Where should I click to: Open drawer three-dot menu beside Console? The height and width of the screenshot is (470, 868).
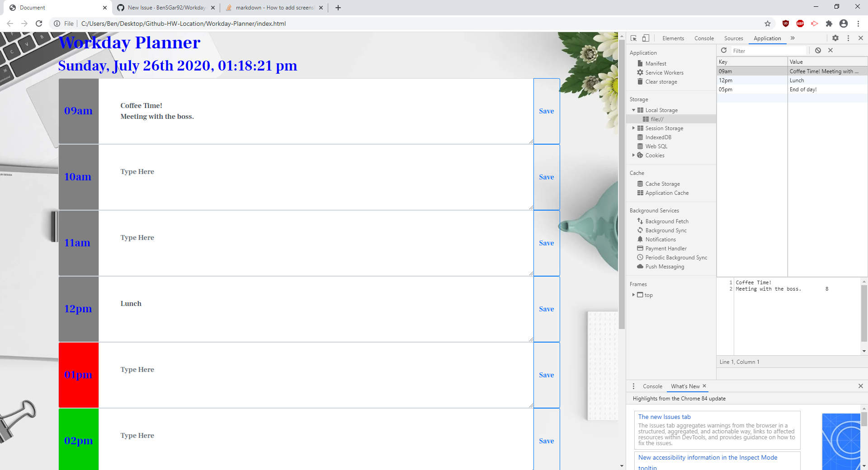pyautogui.click(x=633, y=386)
